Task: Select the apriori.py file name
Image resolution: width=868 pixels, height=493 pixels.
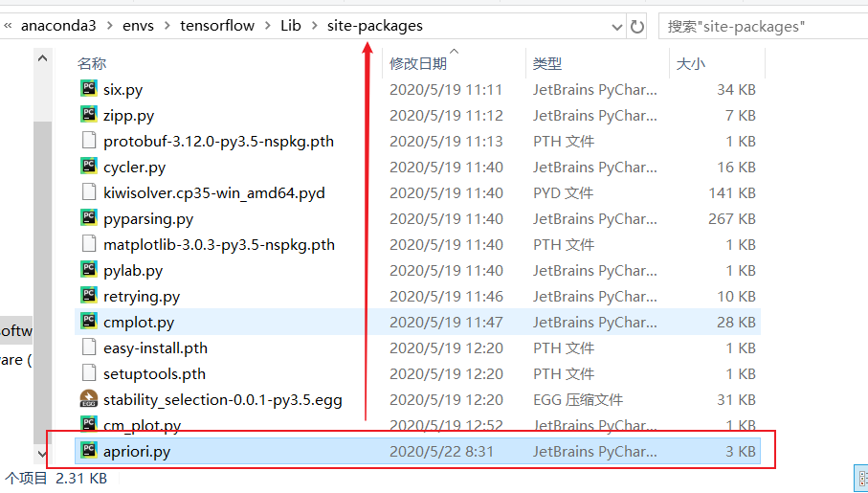Action: pos(137,452)
